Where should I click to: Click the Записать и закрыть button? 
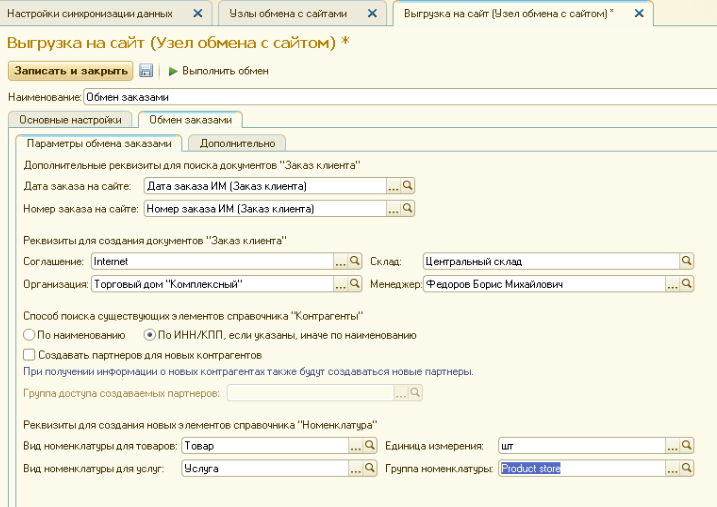click(70, 71)
